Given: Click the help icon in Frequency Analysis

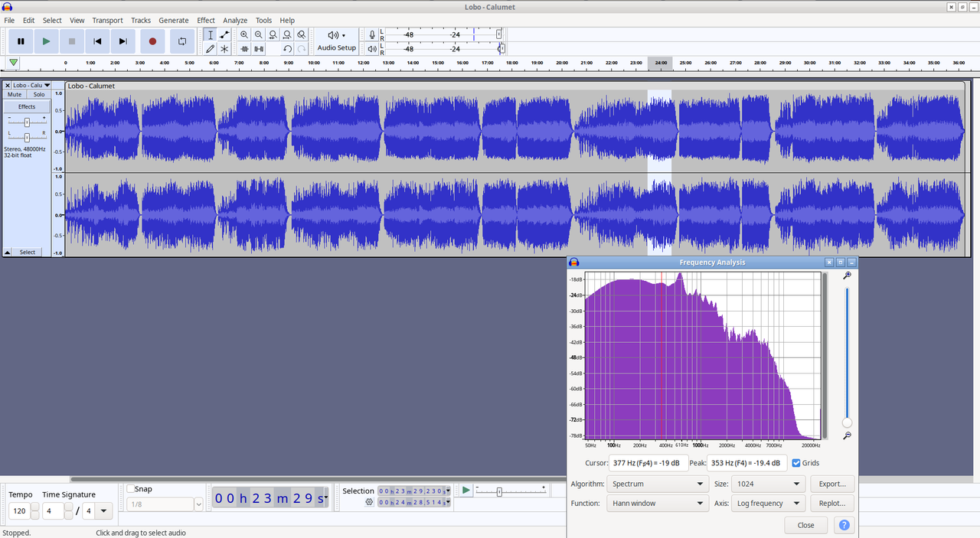Looking at the screenshot, I should [x=844, y=525].
